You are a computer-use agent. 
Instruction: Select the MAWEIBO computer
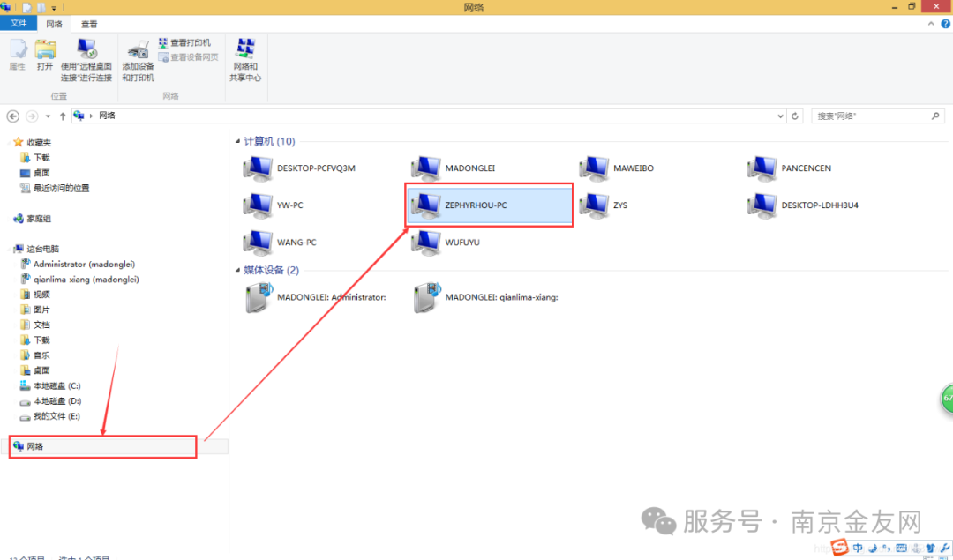616,168
